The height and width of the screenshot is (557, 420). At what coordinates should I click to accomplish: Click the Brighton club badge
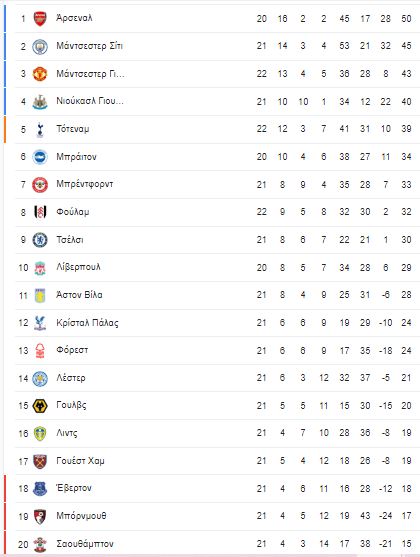click(x=40, y=157)
